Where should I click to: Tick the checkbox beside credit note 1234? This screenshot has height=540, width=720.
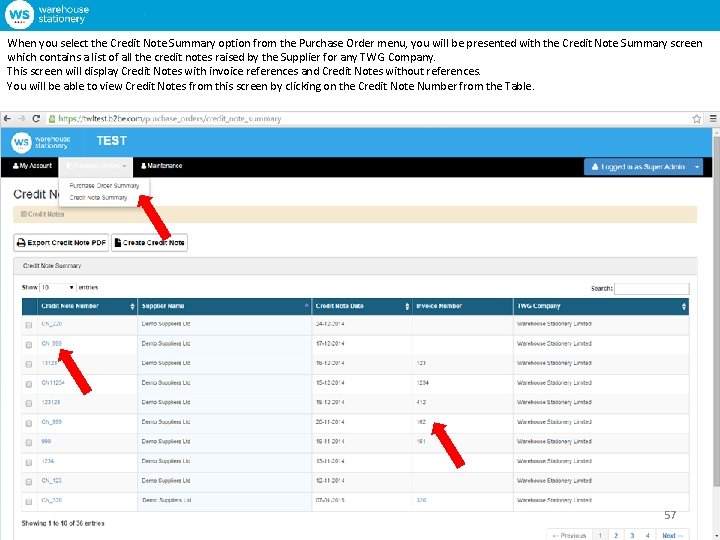coord(29,462)
